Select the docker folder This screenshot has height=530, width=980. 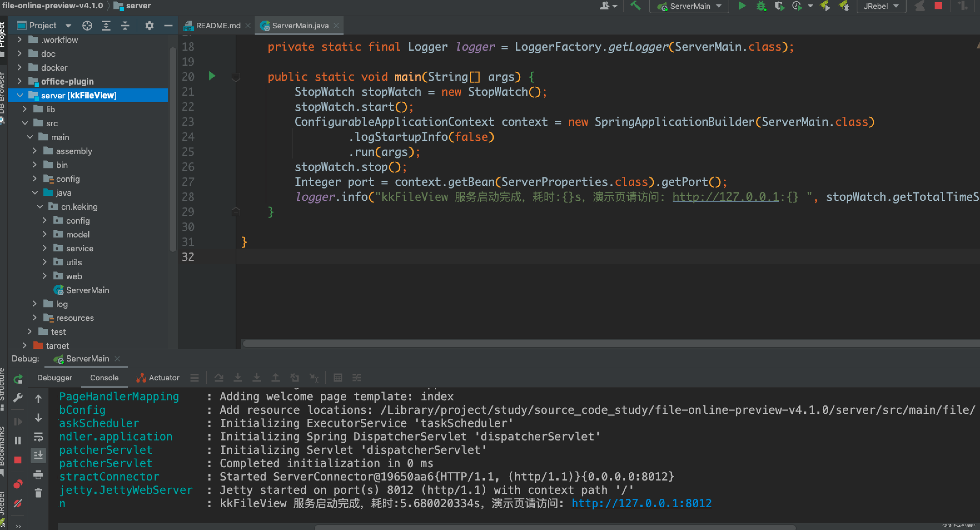(x=54, y=67)
